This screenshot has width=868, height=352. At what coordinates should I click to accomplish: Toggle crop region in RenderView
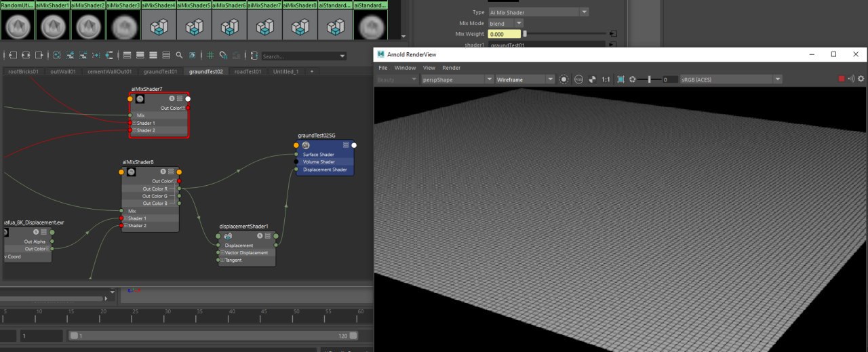pyautogui.click(x=620, y=79)
